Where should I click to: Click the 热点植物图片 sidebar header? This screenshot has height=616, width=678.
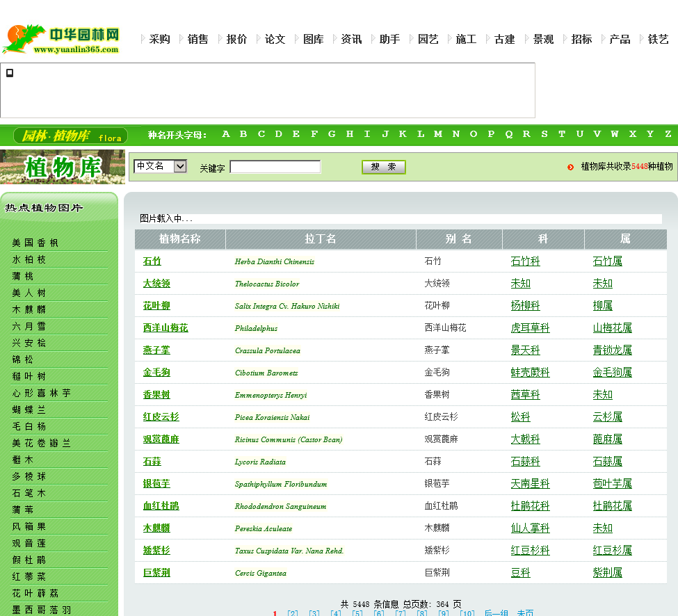click(x=45, y=207)
